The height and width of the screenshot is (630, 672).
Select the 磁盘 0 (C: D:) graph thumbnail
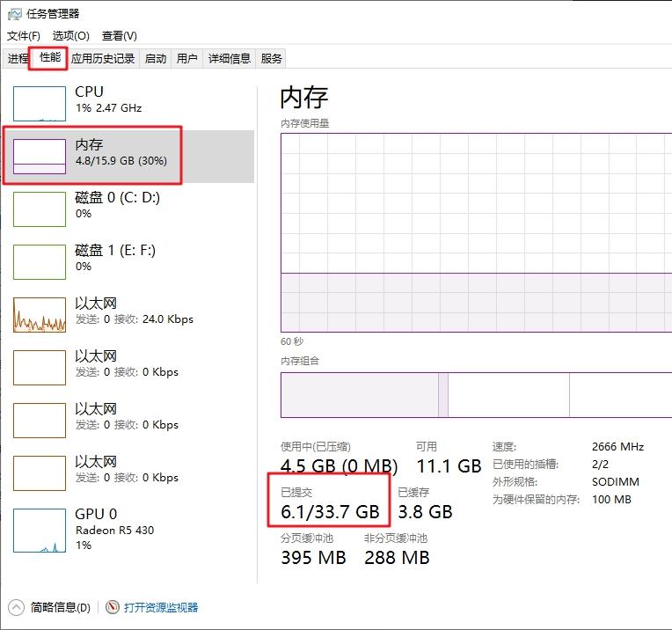[40, 209]
